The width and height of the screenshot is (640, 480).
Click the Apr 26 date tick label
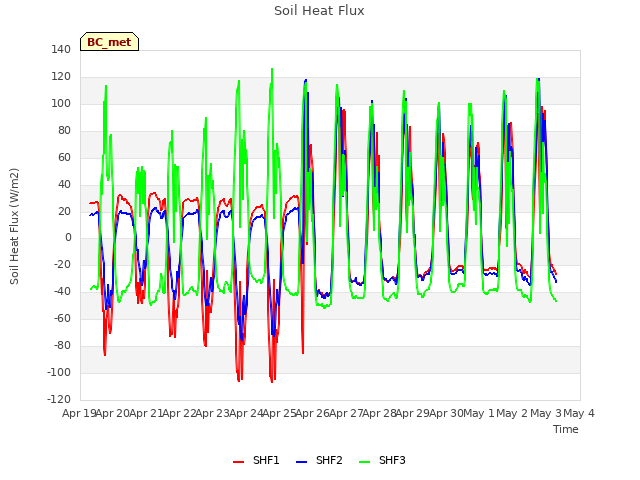point(313,413)
